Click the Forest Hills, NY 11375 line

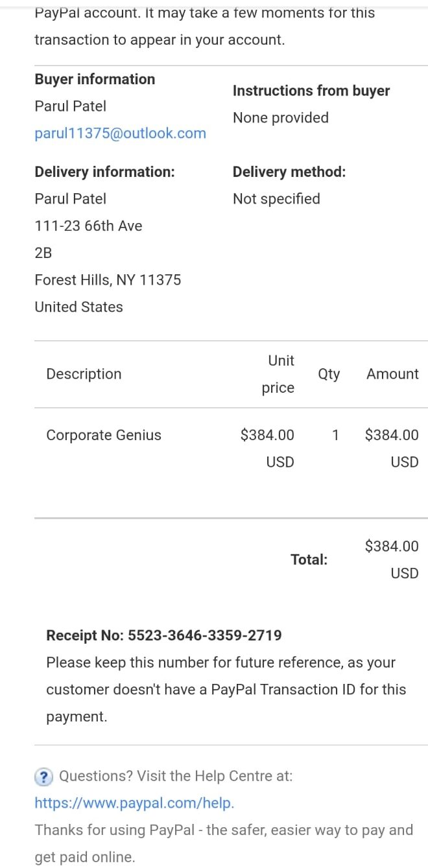click(x=108, y=280)
